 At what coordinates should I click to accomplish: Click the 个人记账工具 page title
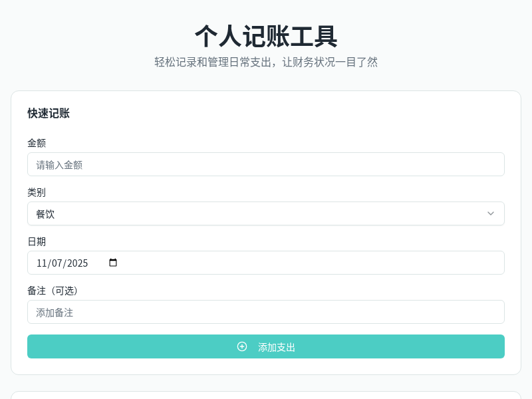tap(265, 38)
